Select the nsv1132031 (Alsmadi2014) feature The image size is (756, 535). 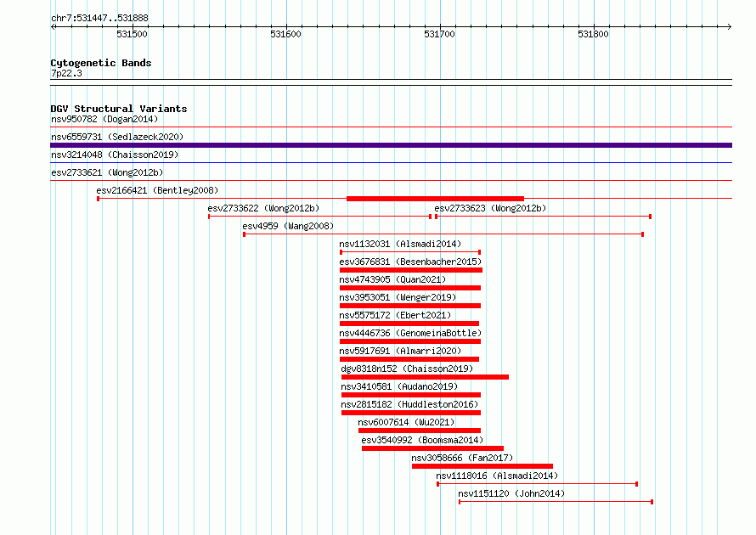[410, 252]
